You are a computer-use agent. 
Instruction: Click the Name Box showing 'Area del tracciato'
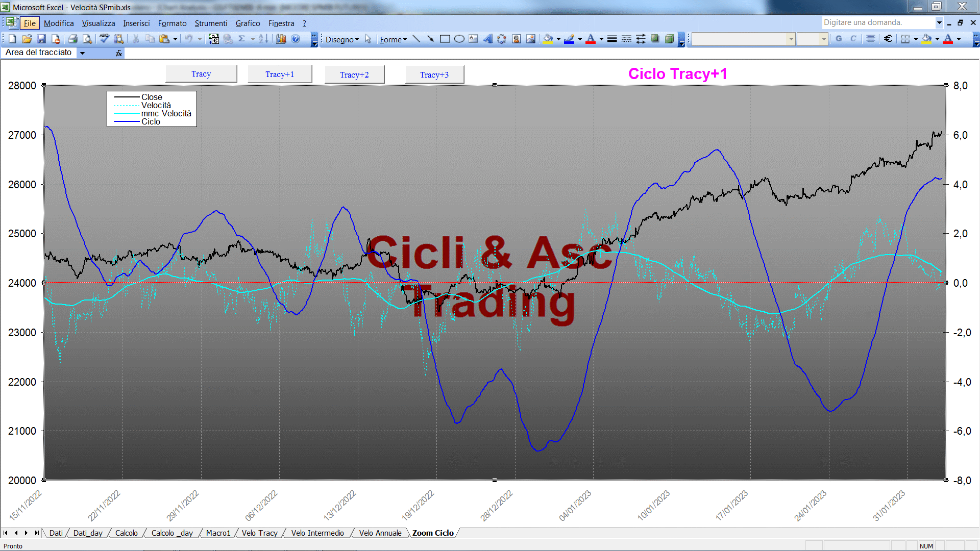(40, 53)
